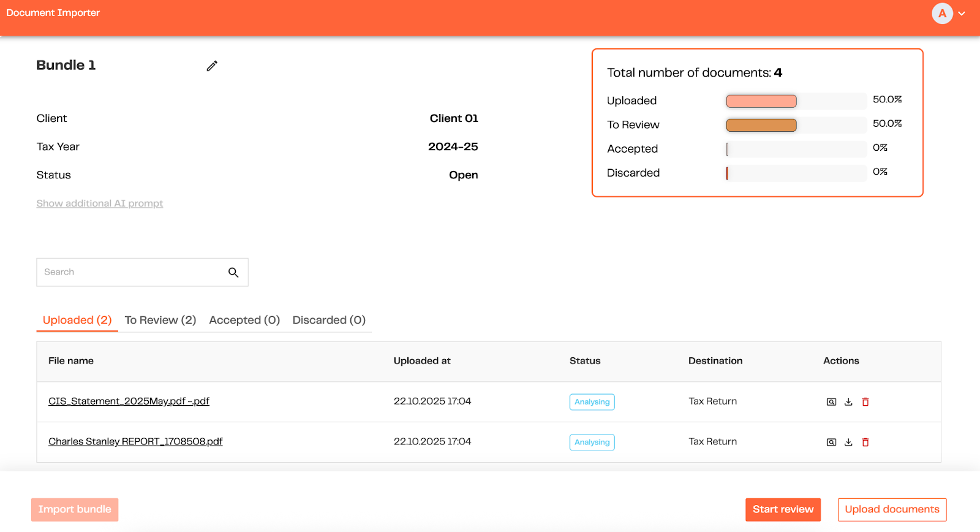The width and height of the screenshot is (980, 532).
Task: Click the Status column header
Action: point(585,361)
